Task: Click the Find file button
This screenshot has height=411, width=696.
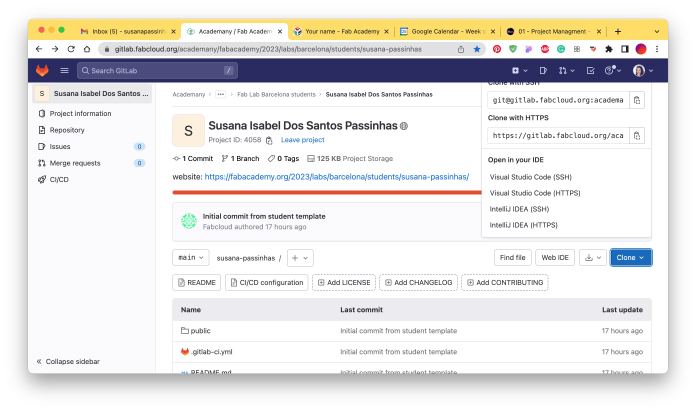Action: coord(513,258)
